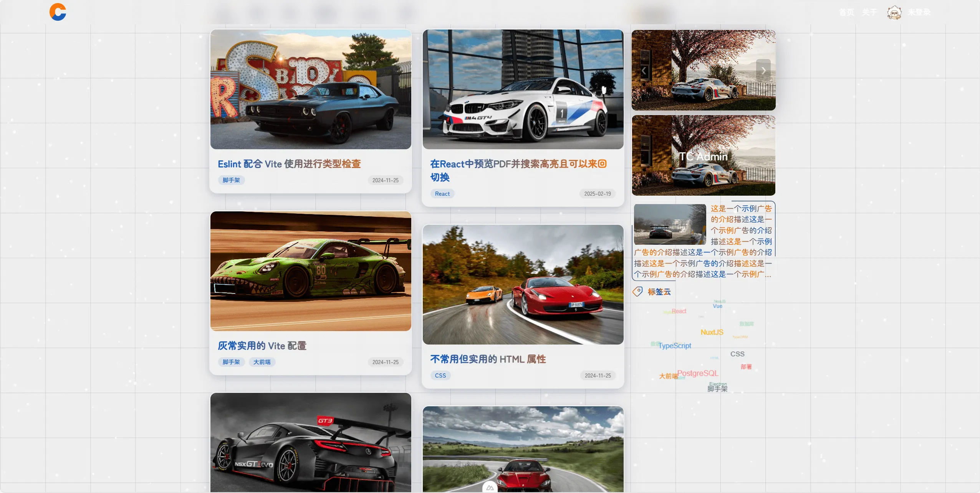Screen dimensions: 980x493
Task: Go to next carousel slide arrow
Action: (763, 71)
